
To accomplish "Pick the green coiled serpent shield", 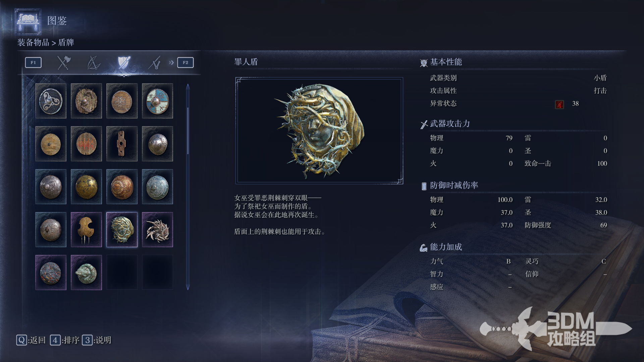I will click(x=86, y=273).
